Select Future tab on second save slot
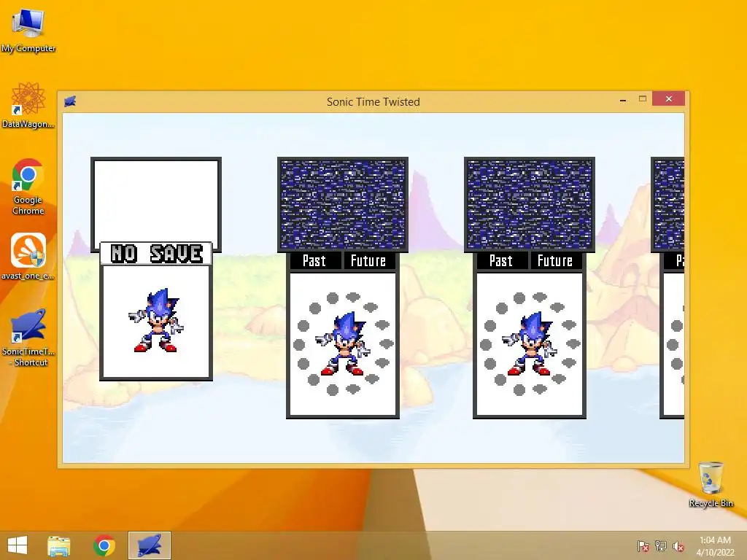This screenshot has height=560, width=747. click(x=368, y=261)
